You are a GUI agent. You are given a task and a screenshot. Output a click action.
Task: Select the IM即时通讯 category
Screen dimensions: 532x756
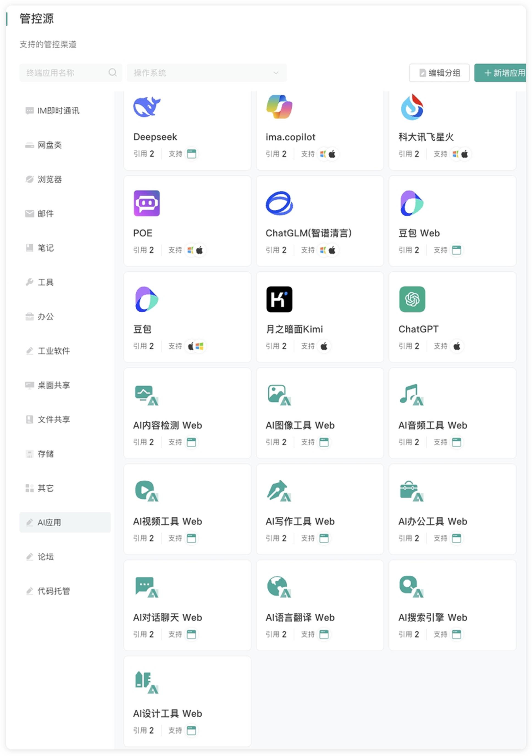[58, 111]
